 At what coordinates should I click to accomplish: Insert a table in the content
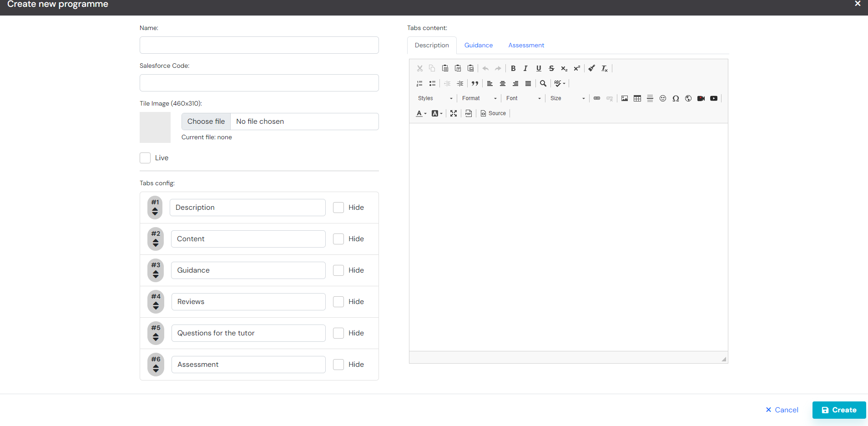(x=637, y=98)
